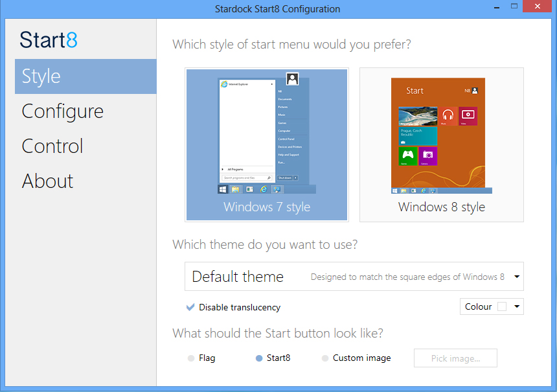Minimize the Start8 Configuration window
The height and width of the screenshot is (392, 557).
click(x=497, y=6)
